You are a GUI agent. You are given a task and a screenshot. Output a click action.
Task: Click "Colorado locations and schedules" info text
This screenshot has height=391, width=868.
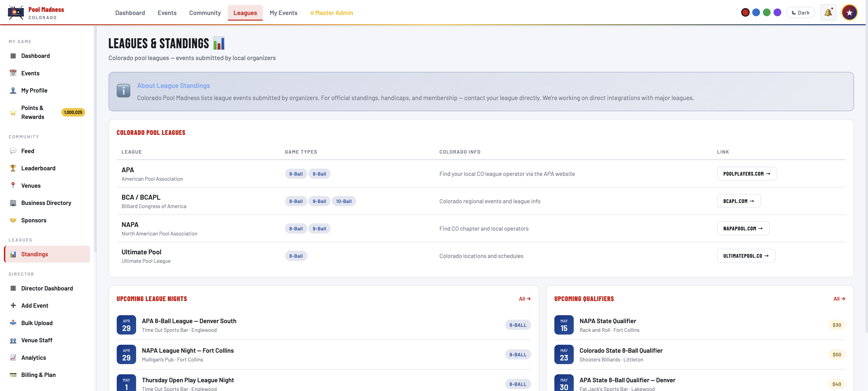point(481,256)
